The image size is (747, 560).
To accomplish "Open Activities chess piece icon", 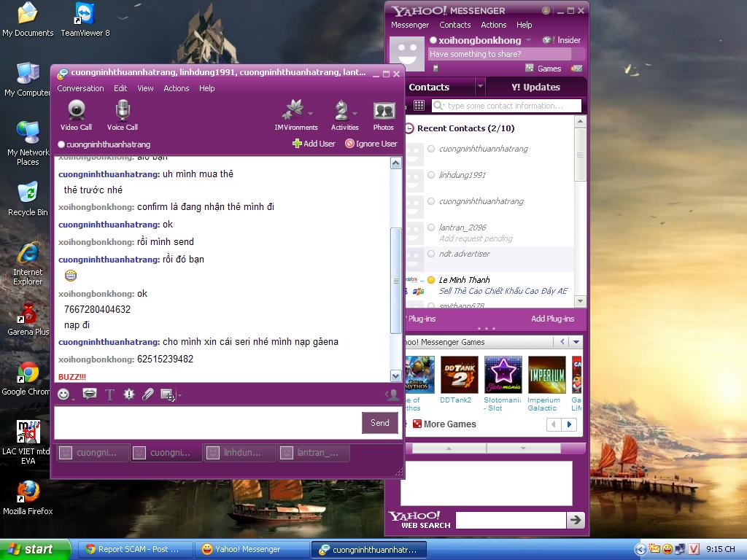I will (x=343, y=114).
